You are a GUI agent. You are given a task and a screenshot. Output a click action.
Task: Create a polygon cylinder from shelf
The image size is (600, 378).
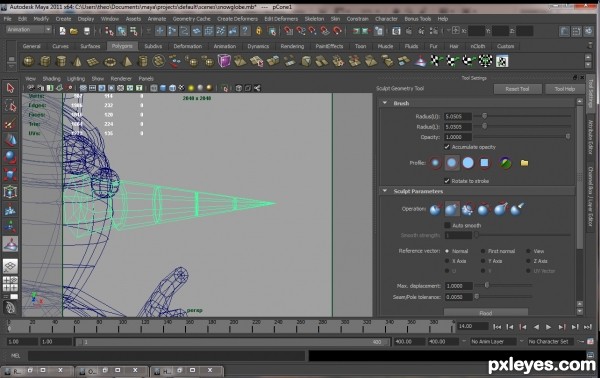pos(61,61)
